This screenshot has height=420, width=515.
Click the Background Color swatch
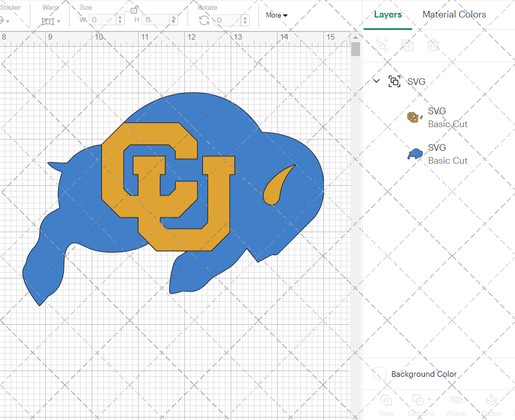380,374
